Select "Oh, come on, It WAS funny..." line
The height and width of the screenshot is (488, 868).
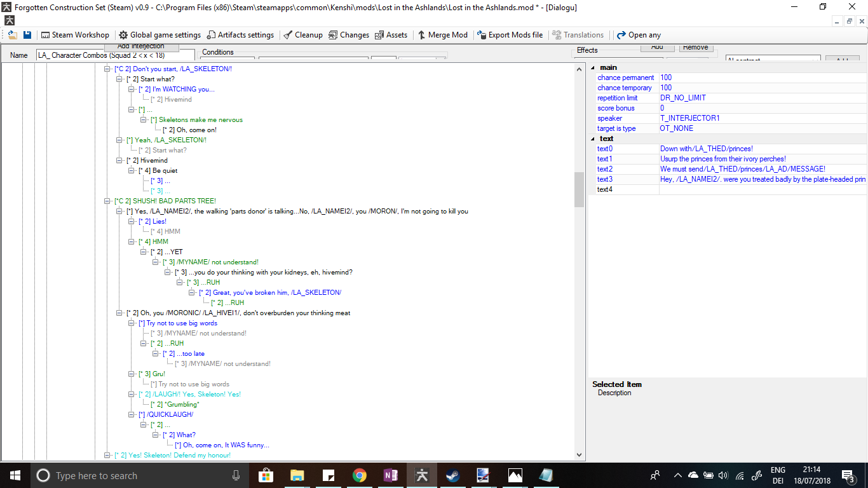pyautogui.click(x=222, y=445)
